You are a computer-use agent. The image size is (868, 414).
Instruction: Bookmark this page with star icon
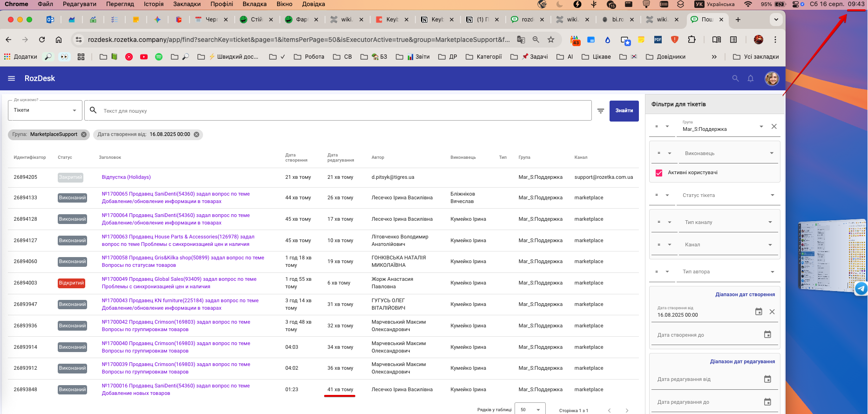point(551,40)
